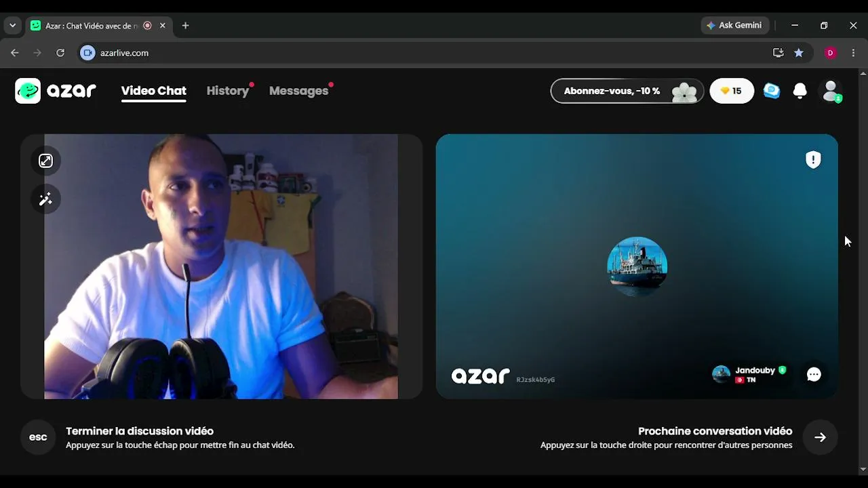
Task: Click the install app icon in address bar
Action: pyautogui.click(x=778, y=53)
